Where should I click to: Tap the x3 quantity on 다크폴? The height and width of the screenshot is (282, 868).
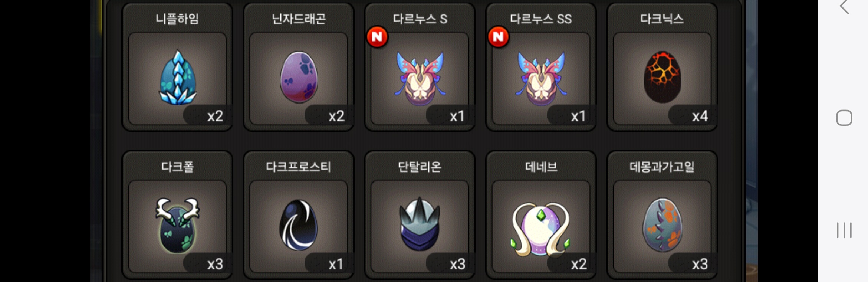(x=215, y=264)
